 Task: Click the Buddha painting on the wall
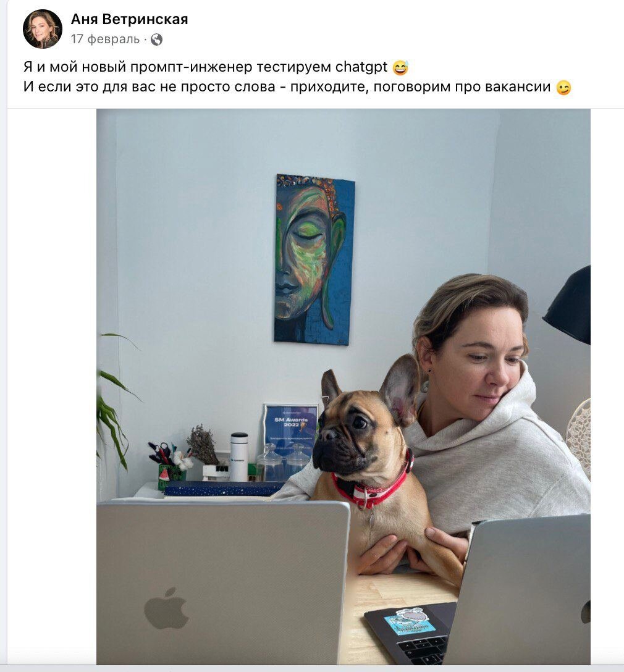[x=314, y=259]
